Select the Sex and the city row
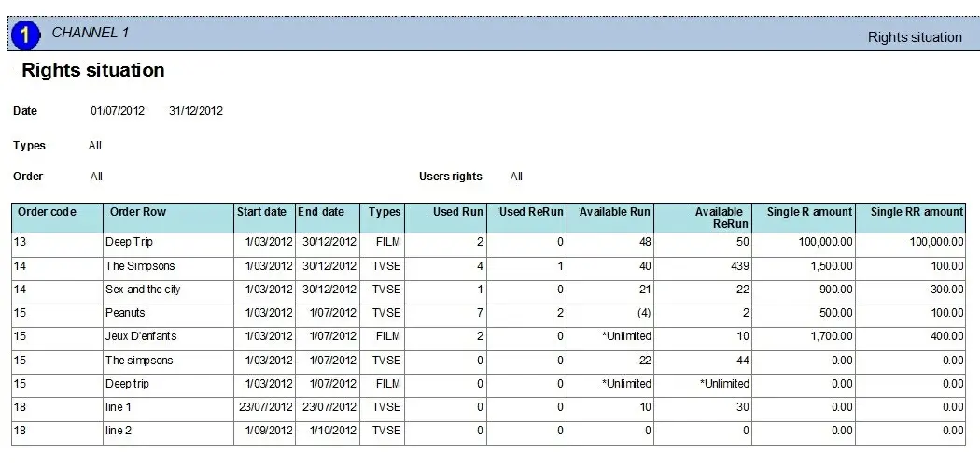Screen dimensions: 980x467 point(143,290)
